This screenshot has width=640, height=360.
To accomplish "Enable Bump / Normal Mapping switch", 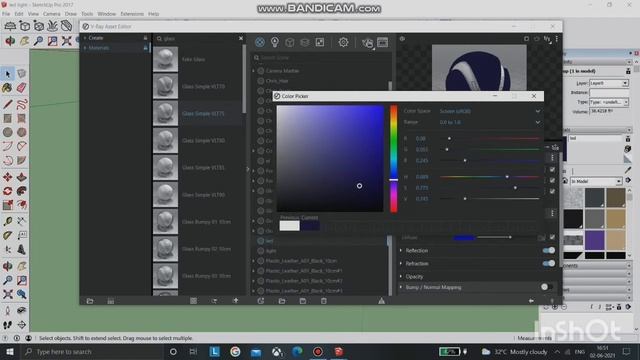I will 547,287.
